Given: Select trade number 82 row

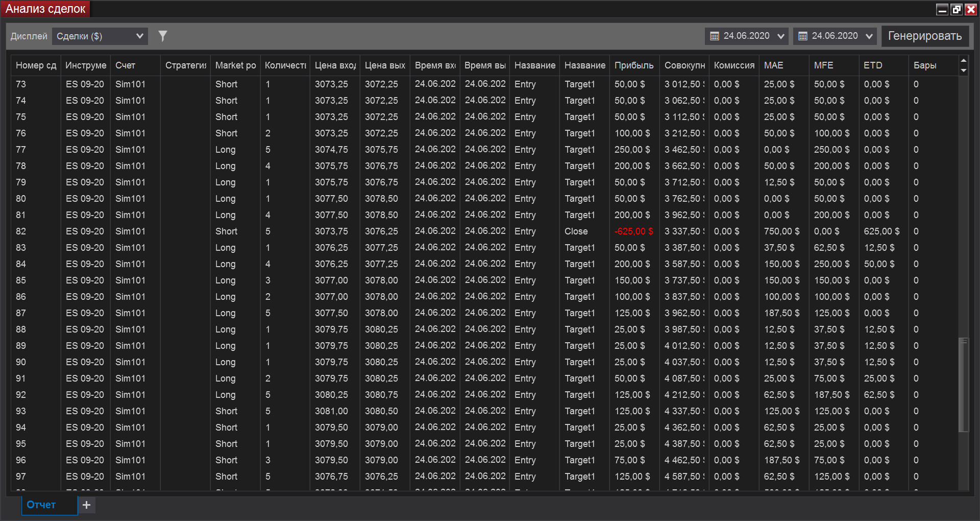Looking at the screenshot, I should pyautogui.click(x=485, y=231).
